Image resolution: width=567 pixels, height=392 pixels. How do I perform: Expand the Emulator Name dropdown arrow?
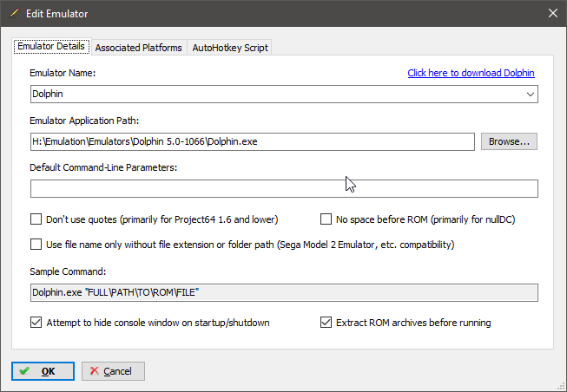[x=531, y=95]
